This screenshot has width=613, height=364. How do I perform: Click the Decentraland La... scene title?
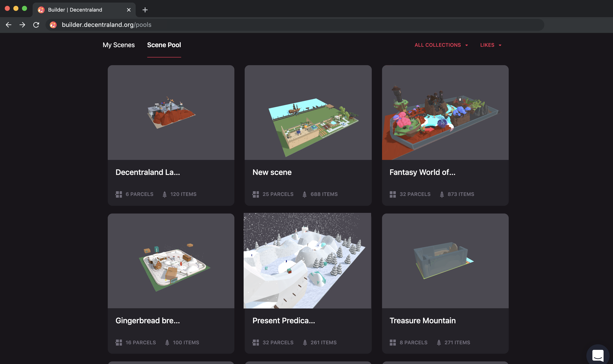(x=148, y=172)
